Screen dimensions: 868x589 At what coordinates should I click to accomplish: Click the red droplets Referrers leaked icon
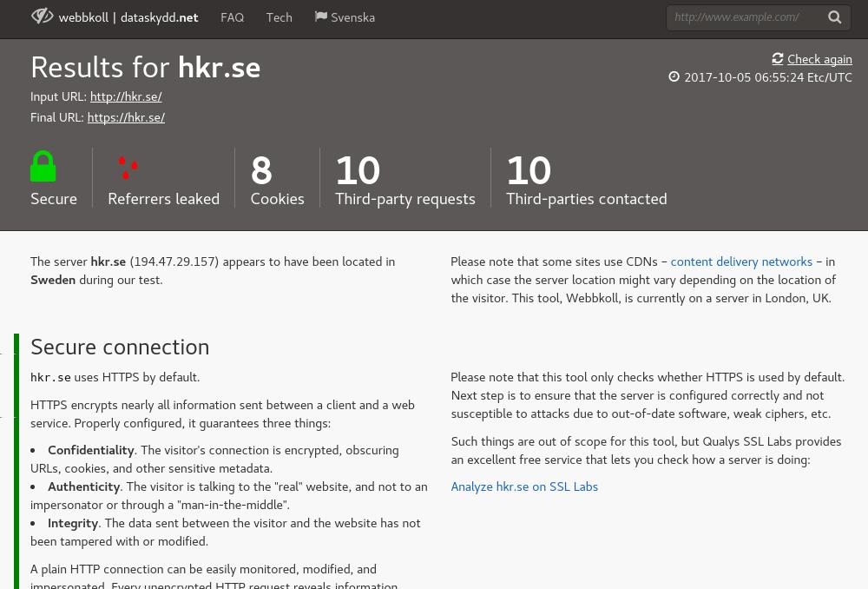pos(128,168)
